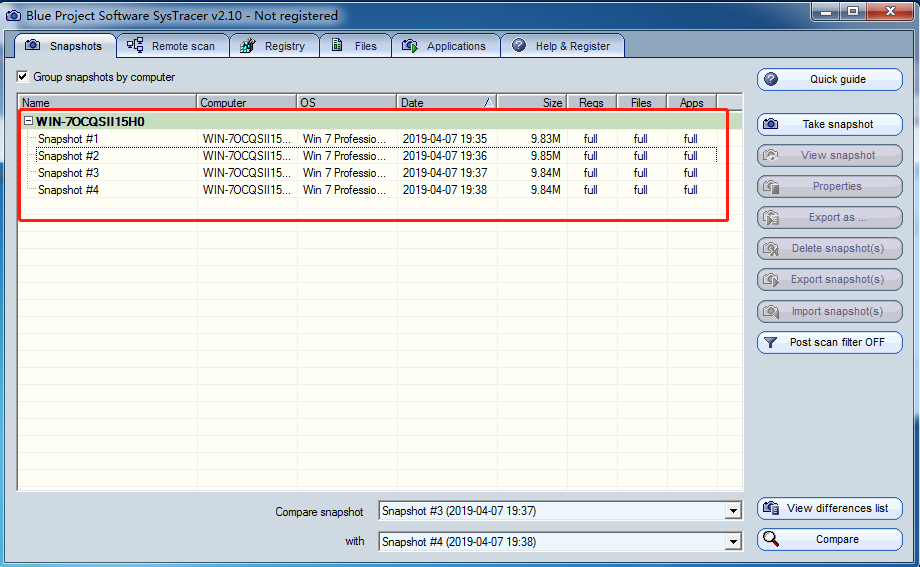Sort by the Apps column header
Viewport: 920px width, 567px height.
pos(692,102)
